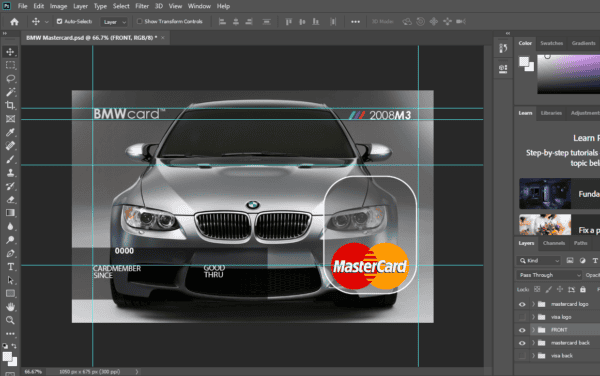Select the Horizontal Type tool

coord(10,267)
